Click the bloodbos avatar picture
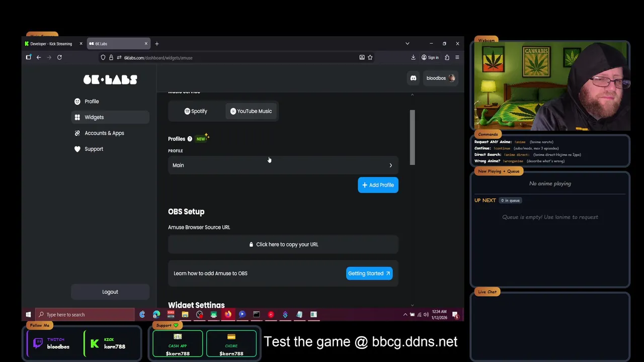This screenshot has width=644, height=362. (452, 78)
